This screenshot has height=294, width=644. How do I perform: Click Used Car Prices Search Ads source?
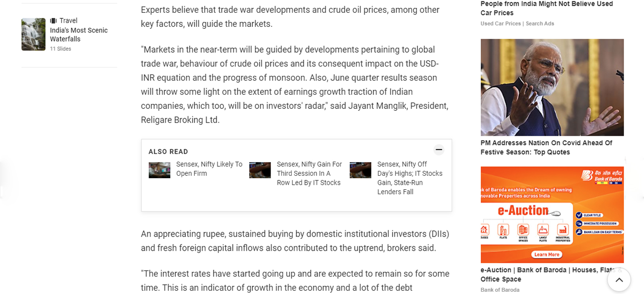(x=517, y=24)
